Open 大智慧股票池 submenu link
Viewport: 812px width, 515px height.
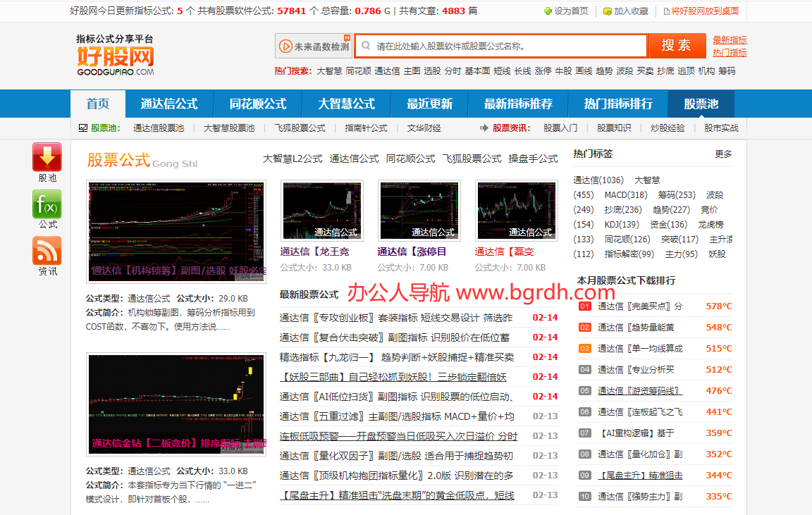click(x=229, y=128)
